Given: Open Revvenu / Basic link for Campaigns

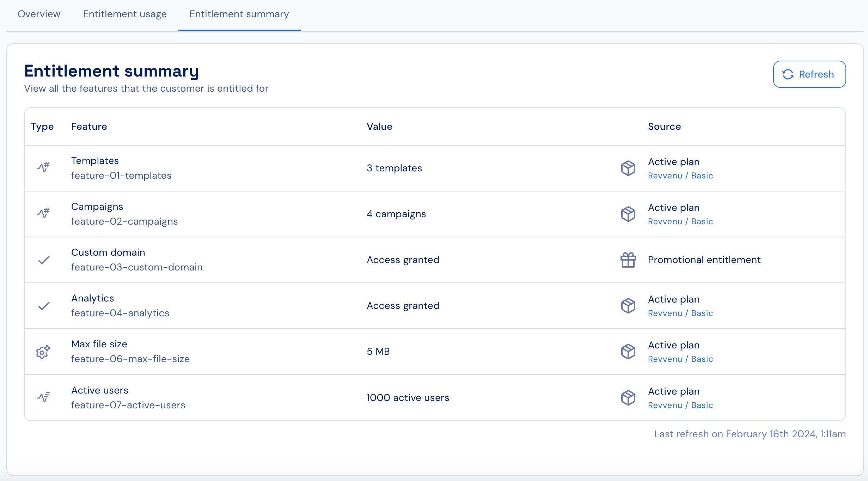Looking at the screenshot, I should 680,221.
